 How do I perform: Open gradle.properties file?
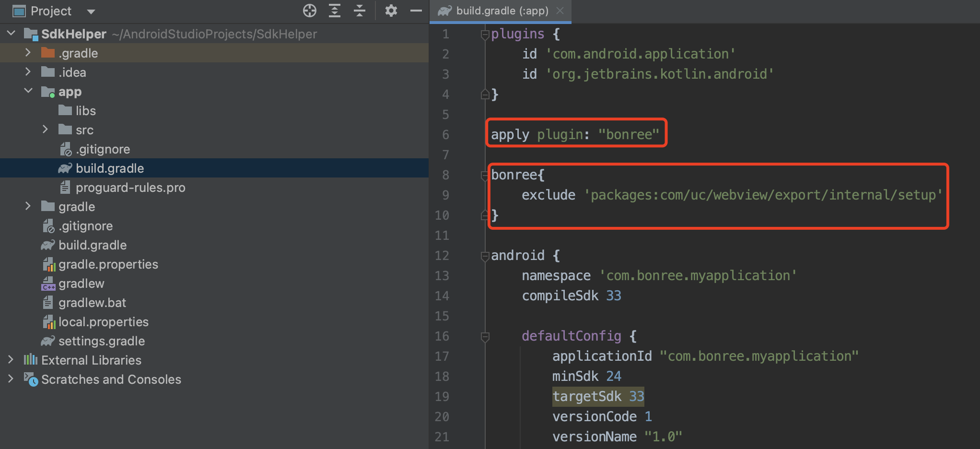[x=108, y=264]
